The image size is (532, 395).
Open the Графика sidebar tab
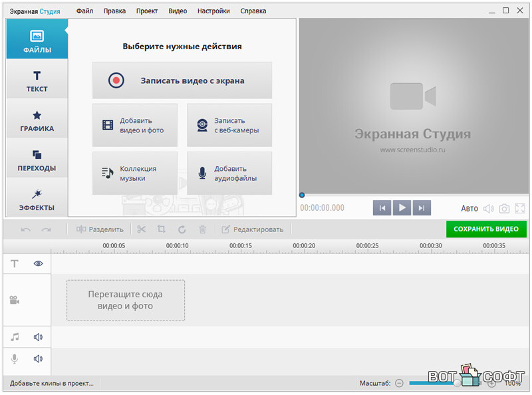point(37,118)
